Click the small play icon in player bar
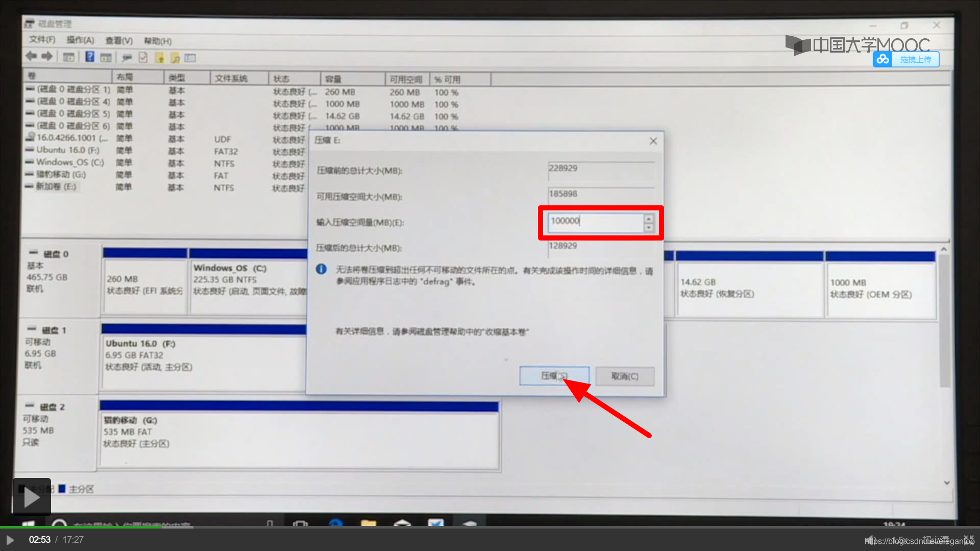 click(x=10, y=540)
